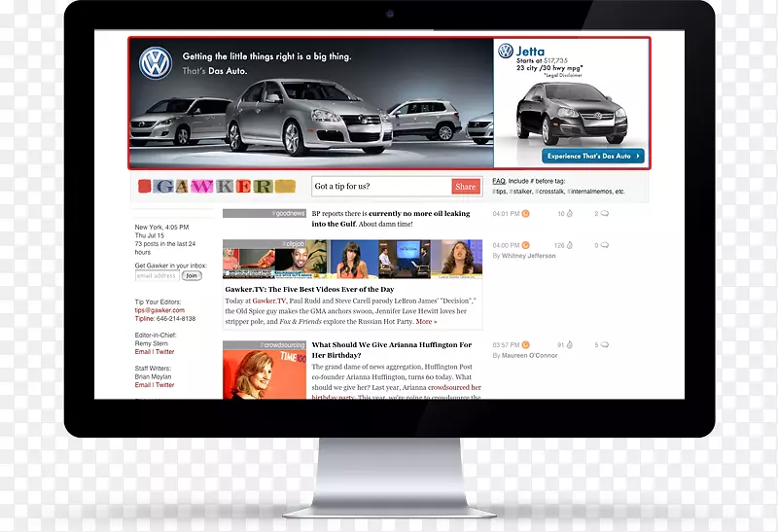
Task: Select the #stalker tag
Action: pyautogui.click(x=521, y=192)
